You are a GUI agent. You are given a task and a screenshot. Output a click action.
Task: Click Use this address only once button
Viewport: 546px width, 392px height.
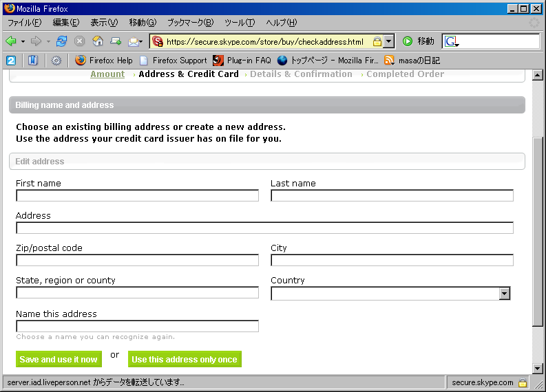coord(185,360)
